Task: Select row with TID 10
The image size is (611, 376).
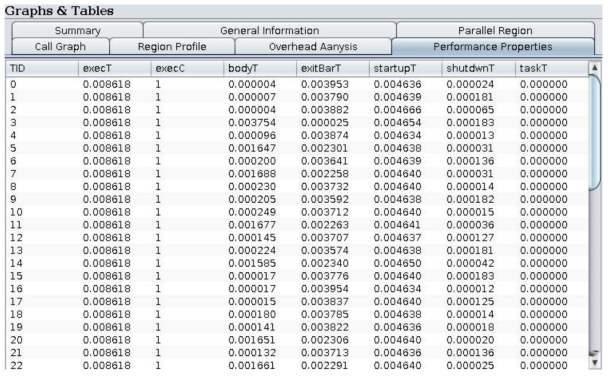Action: pos(297,212)
